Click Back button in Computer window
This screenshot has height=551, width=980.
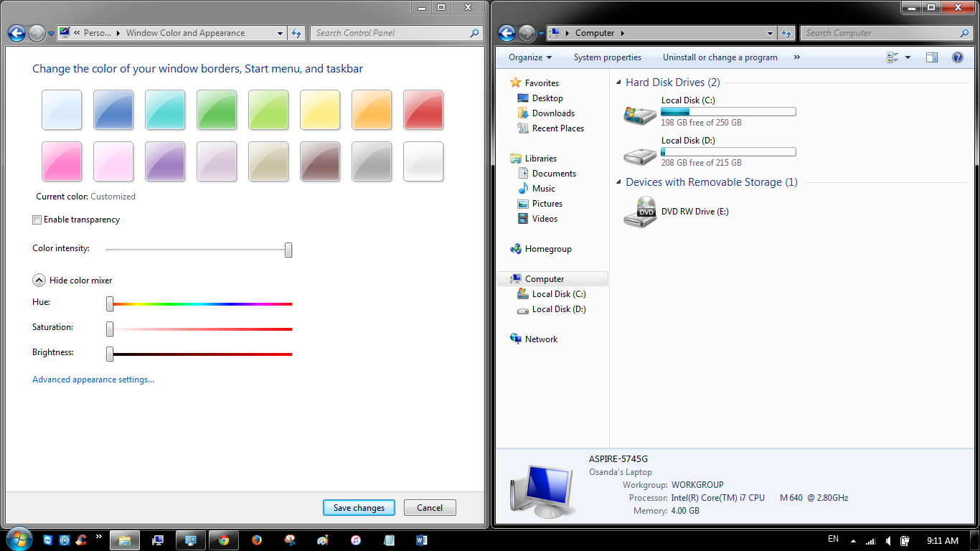tap(507, 33)
